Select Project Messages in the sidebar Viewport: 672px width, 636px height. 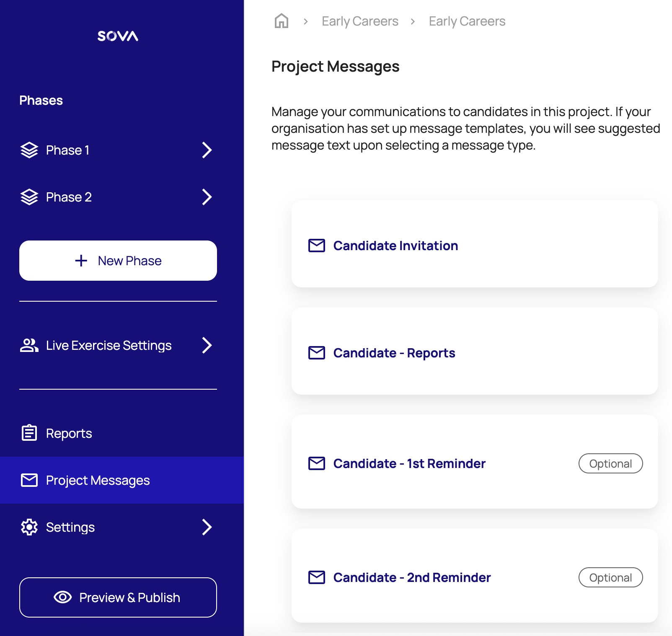98,480
